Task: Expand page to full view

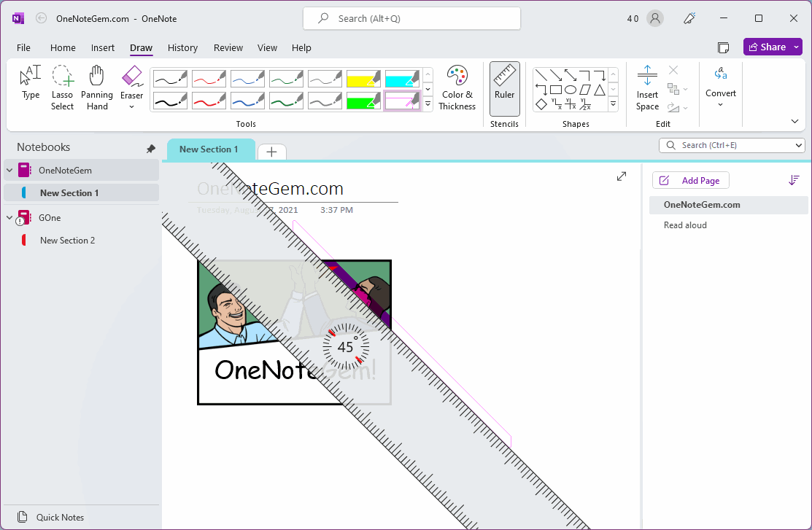Action: coord(622,176)
